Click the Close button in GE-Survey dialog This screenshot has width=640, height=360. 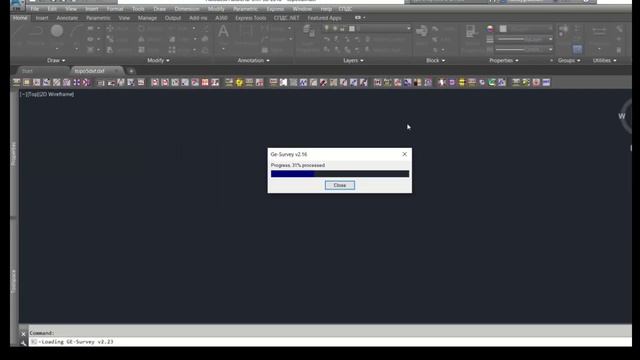[340, 185]
